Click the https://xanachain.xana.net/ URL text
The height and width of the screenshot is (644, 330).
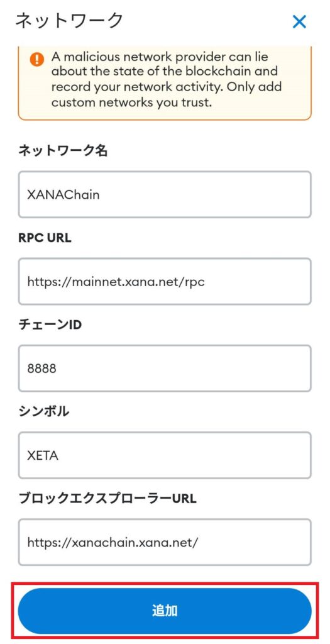pos(113,543)
